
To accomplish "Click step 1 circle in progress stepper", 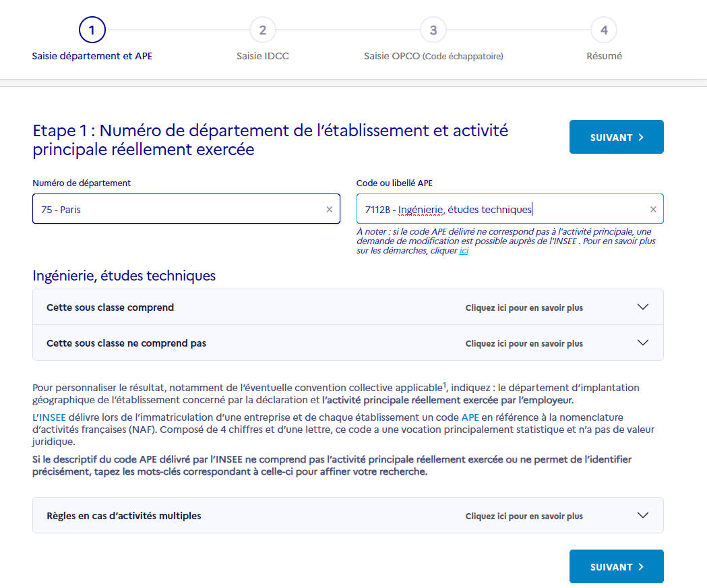I will click(x=92, y=30).
